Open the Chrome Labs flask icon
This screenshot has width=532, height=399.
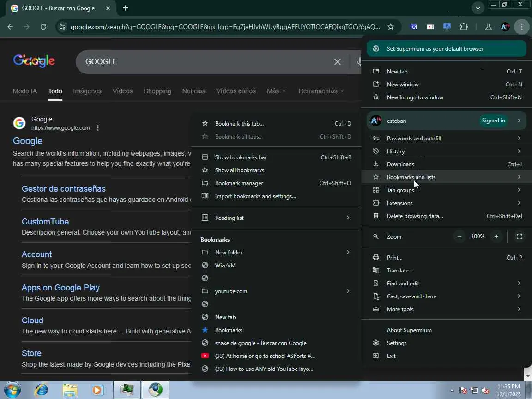[x=488, y=27]
